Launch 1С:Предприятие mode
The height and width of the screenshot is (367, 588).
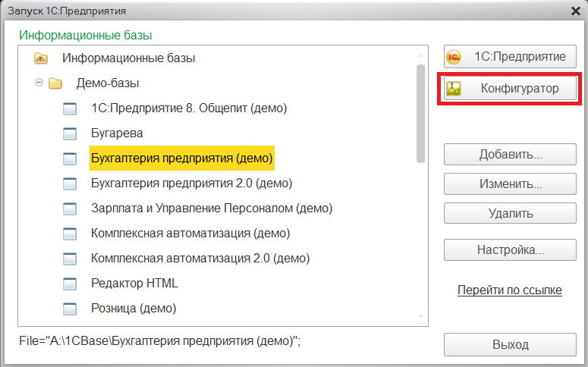(510, 57)
